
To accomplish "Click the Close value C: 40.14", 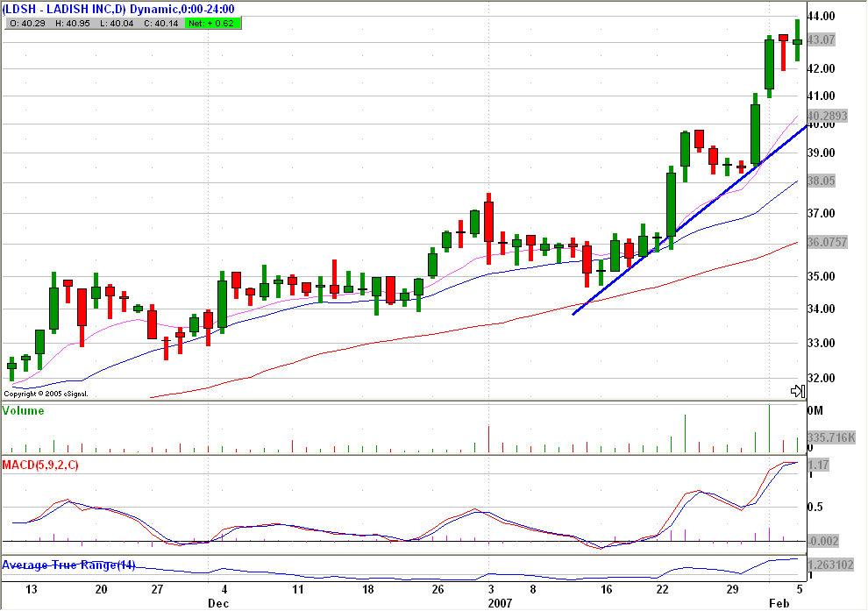I will (161, 24).
